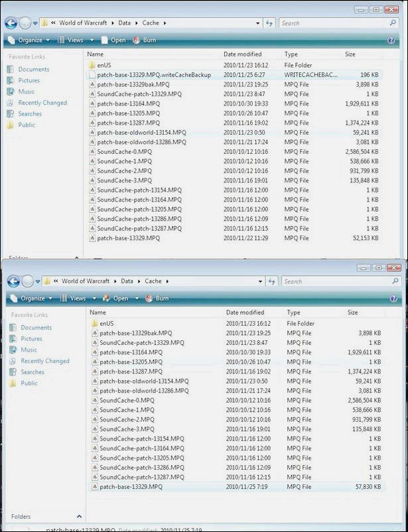Click the Search field in top window
Screen dimensions: 408x532
point(333,23)
